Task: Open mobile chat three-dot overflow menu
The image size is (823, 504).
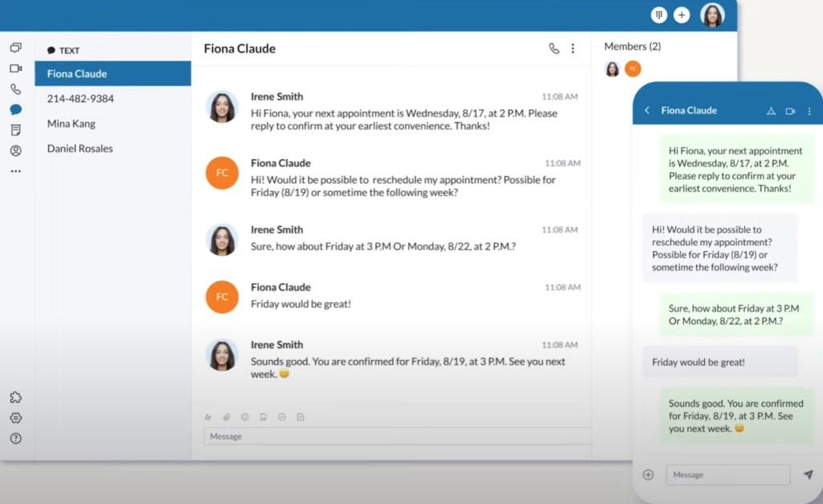Action: click(809, 111)
